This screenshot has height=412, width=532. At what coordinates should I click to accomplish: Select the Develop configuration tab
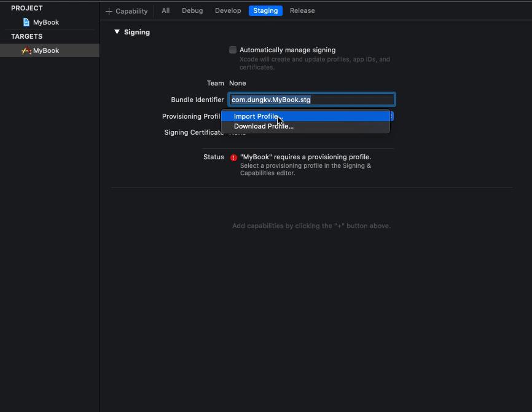pos(228,10)
